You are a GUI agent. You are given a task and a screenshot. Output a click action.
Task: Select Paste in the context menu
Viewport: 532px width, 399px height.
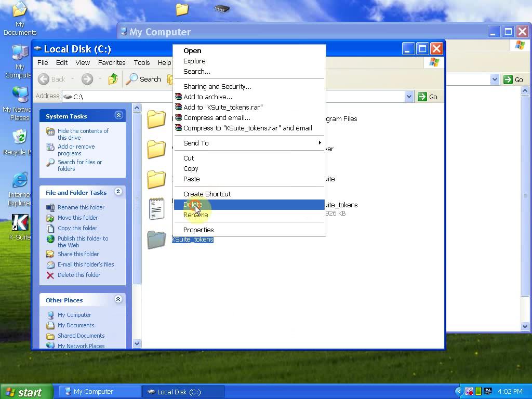tap(249, 179)
